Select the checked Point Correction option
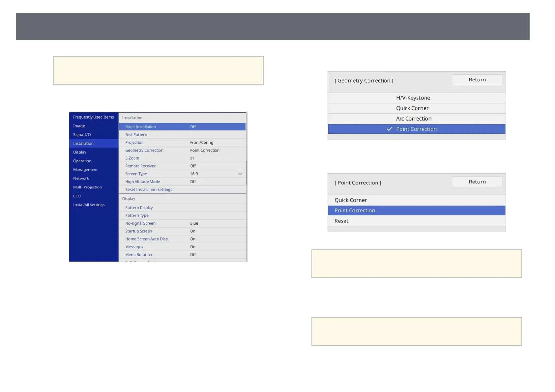Image resolution: width=555 pixels, height=392 pixels. (x=416, y=129)
